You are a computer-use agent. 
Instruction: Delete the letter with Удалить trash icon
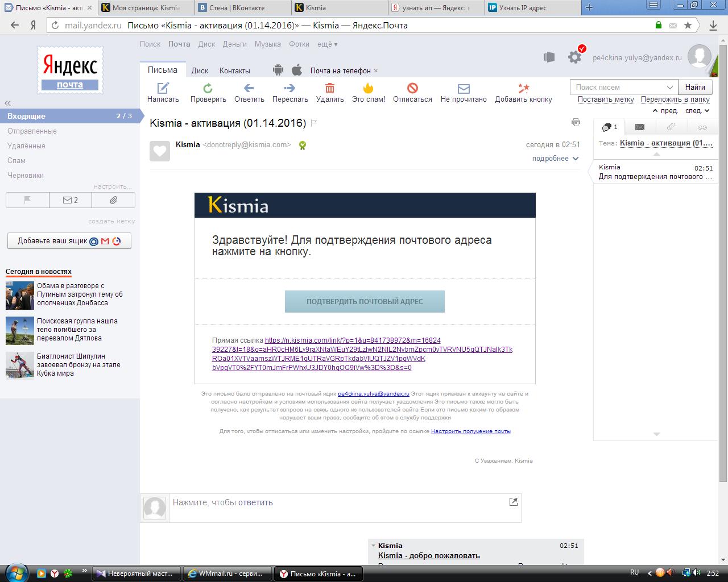pos(330,88)
